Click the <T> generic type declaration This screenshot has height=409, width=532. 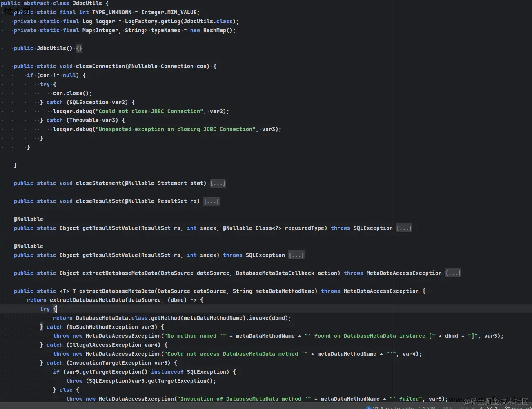pos(65,291)
